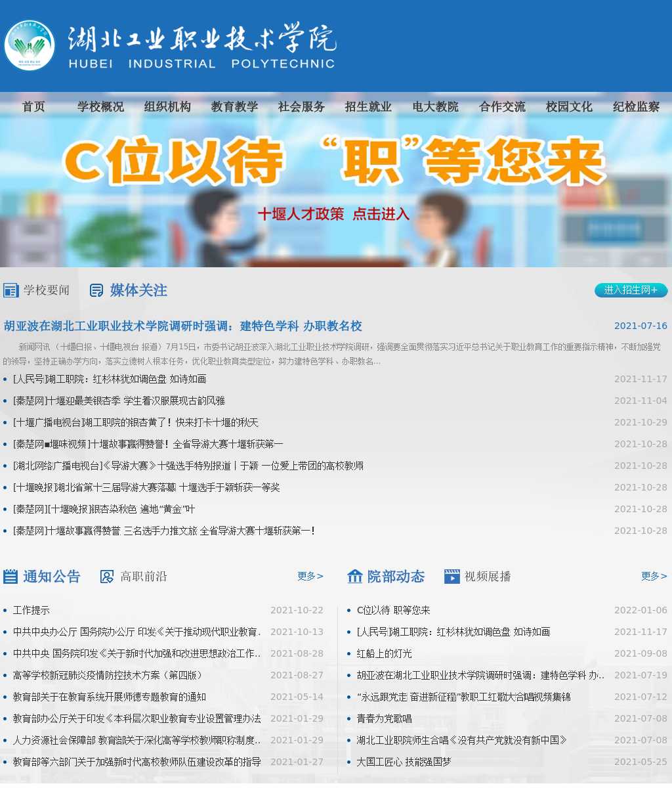Click the 视频展播 video icon
Screen dimensions: 672x788
click(452, 577)
